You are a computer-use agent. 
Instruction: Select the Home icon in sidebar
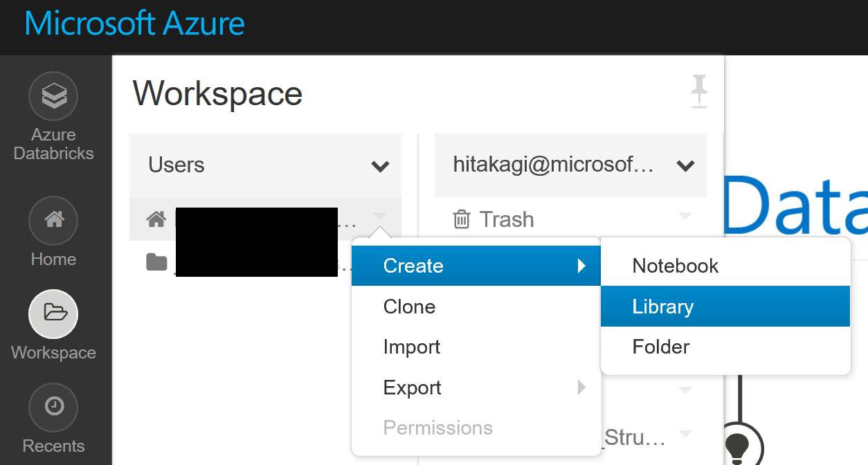pos(53,220)
